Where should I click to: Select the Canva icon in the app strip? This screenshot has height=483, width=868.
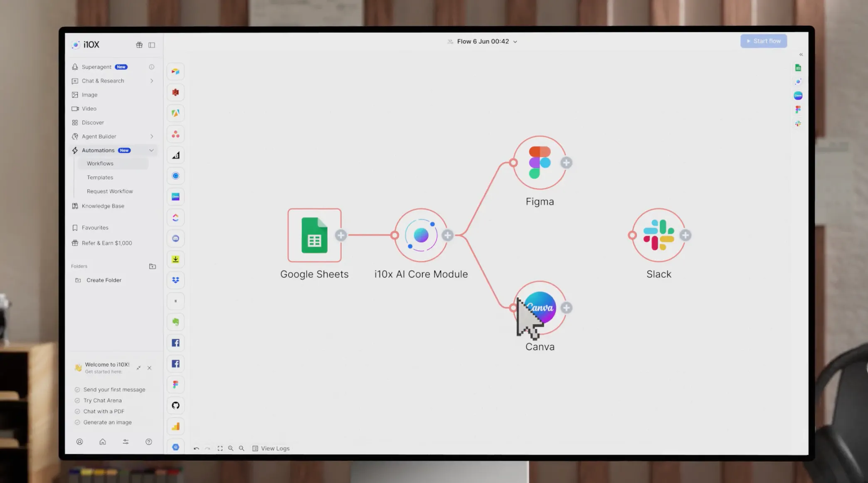175,197
